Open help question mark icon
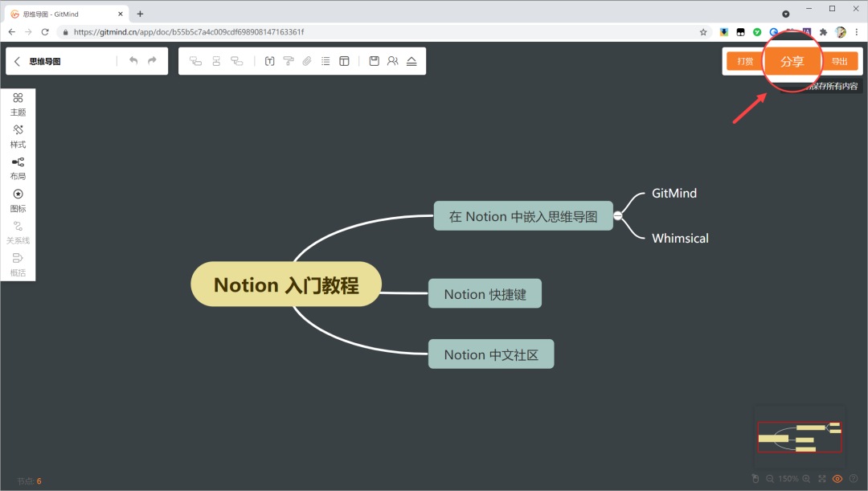The width and height of the screenshot is (868, 491). [854, 479]
